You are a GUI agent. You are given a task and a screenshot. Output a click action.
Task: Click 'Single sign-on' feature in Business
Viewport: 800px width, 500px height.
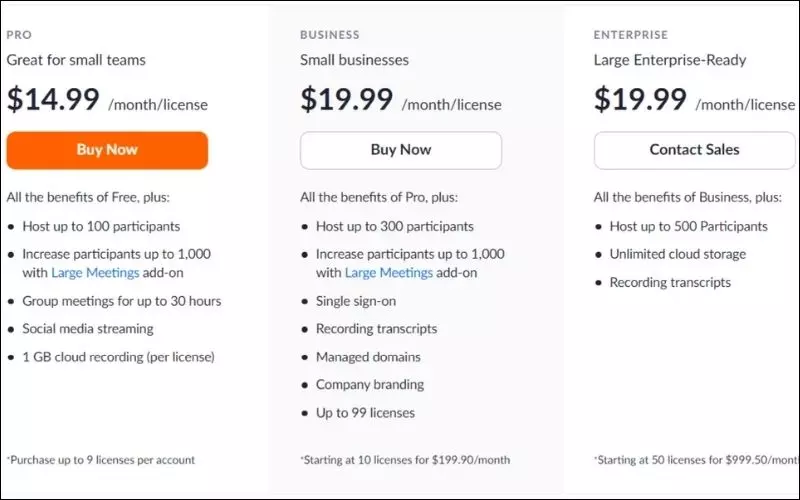(356, 301)
